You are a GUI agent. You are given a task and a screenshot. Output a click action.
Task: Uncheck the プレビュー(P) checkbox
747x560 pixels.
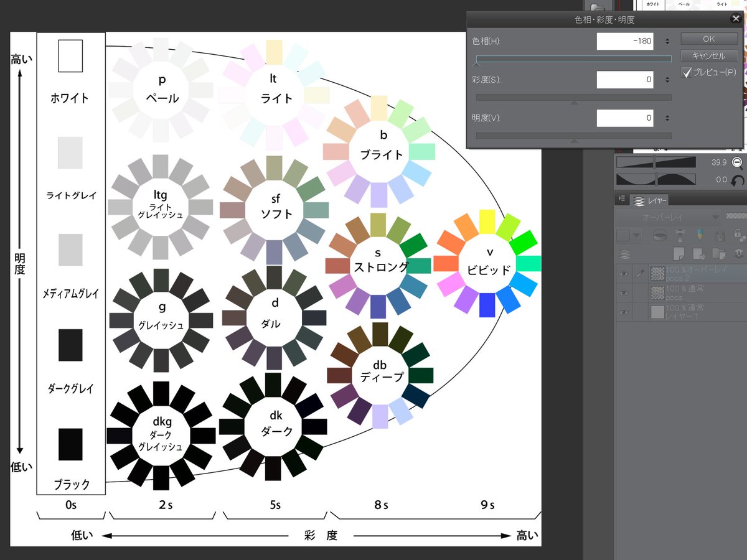[x=687, y=72]
